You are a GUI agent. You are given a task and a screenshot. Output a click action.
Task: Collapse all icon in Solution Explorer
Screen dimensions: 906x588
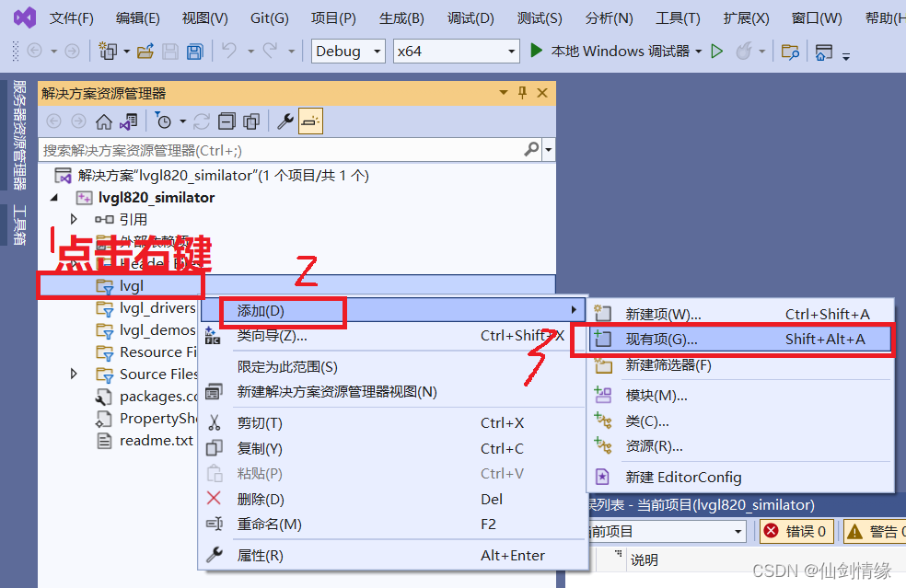pos(226,121)
